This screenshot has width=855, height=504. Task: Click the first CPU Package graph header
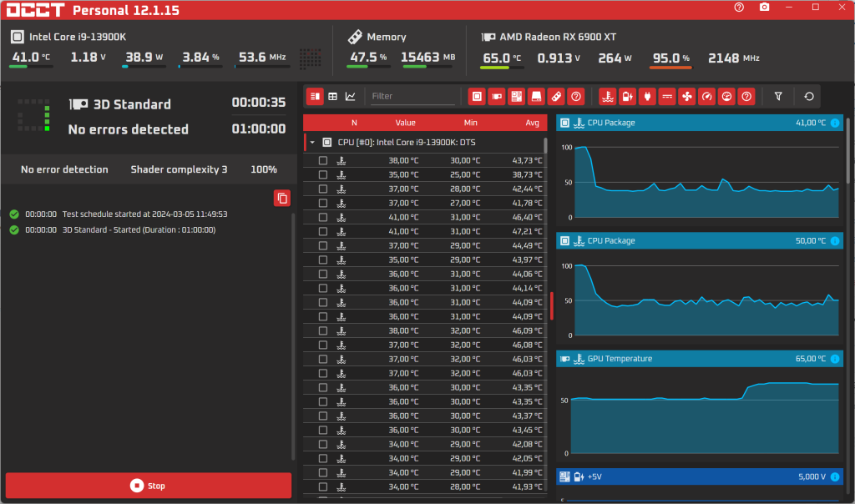(x=700, y=123)
